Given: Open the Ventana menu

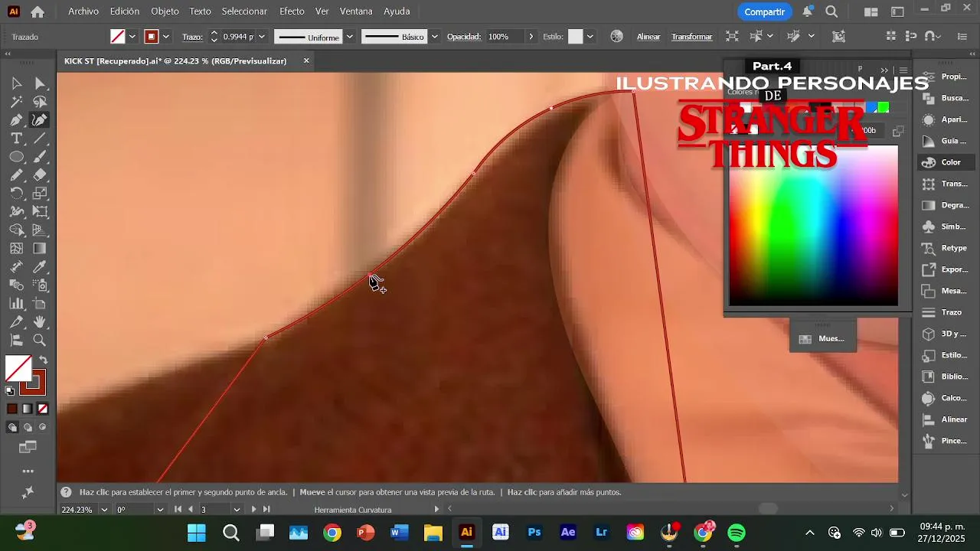Looking at the screenshot, I should [x=356, y=11].
